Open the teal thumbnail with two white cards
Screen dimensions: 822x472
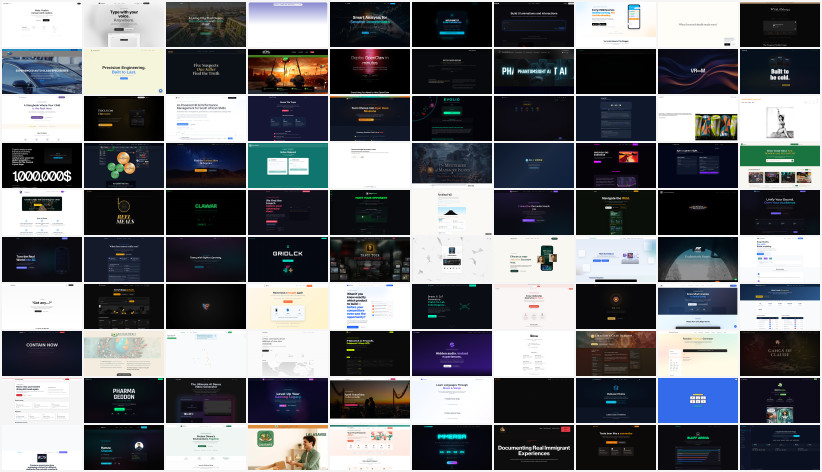point(288,165)
